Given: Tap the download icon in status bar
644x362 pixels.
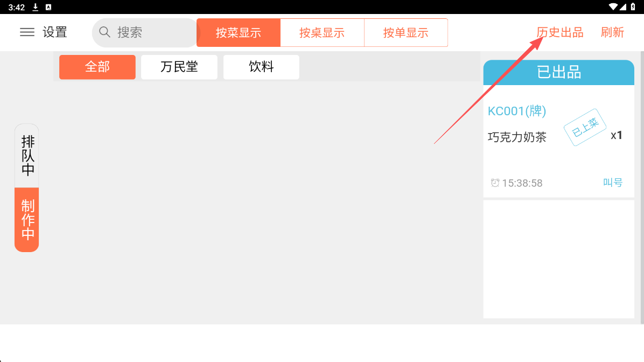Looking at the screenshot, I should pyautogui.click(x=36, y=7).
